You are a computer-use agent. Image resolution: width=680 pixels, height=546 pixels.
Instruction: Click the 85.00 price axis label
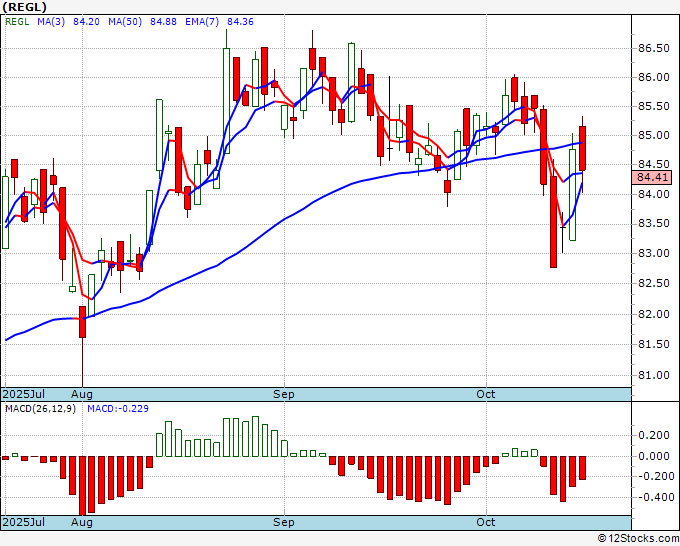coord(654,136)
